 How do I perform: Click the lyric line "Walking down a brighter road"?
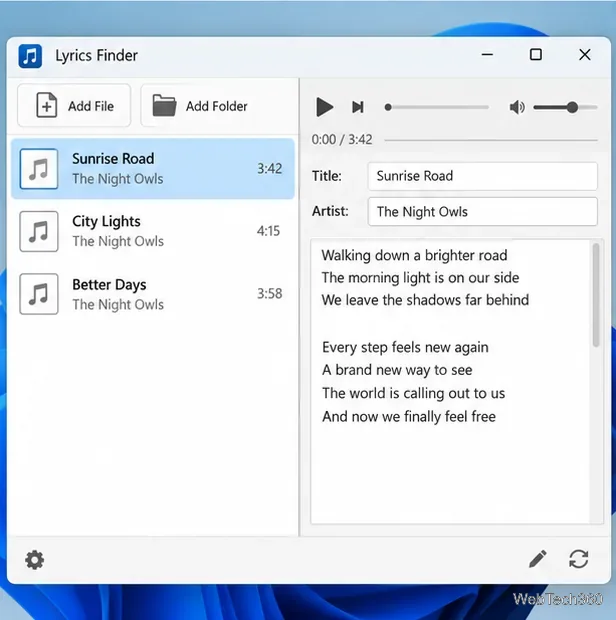pos(414,255)
